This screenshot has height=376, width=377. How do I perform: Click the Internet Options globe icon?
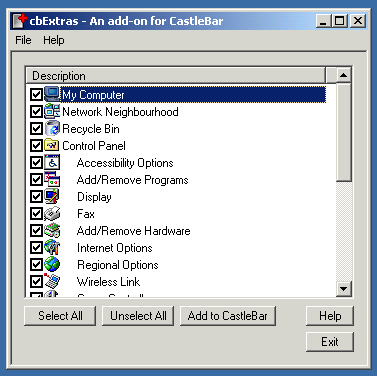point(52,247)
